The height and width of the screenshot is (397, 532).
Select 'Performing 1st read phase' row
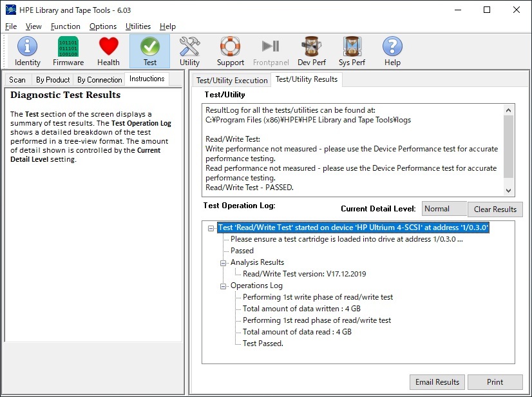[x=317, y=320]
